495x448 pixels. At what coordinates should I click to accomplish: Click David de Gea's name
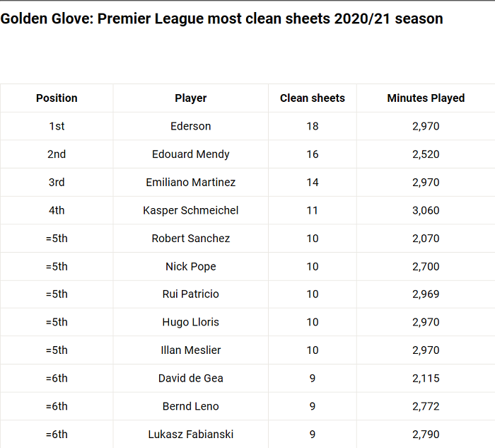(191, 378)
